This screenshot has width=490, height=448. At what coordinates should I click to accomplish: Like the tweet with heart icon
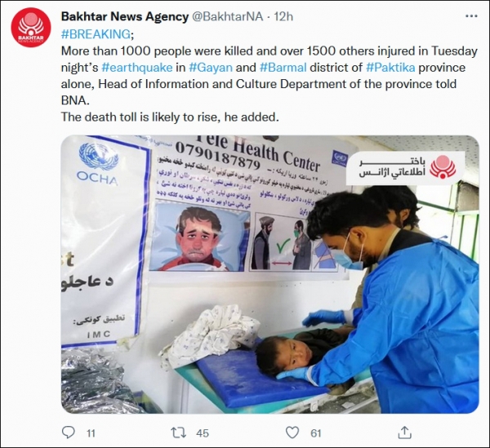coord(292,432)
